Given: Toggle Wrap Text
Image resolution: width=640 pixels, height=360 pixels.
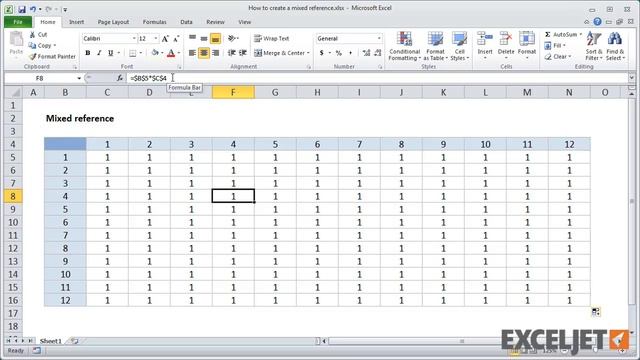Looking at the screenshot, I should point(271,38).
